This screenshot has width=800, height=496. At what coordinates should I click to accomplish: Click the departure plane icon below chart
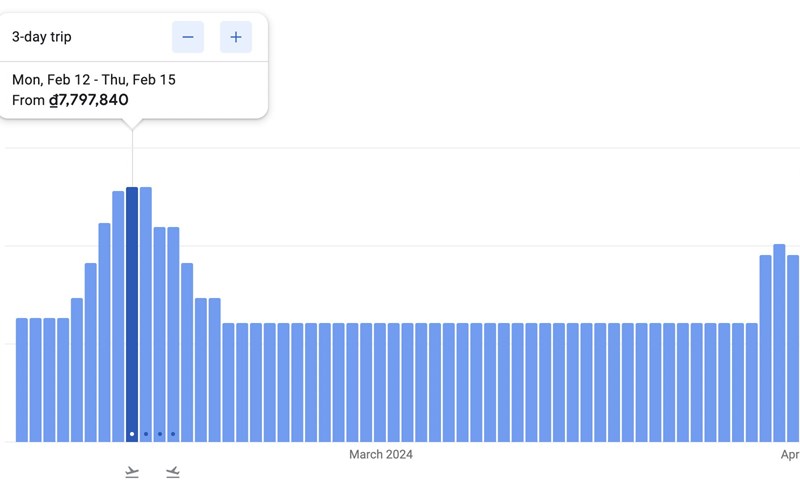132,472
